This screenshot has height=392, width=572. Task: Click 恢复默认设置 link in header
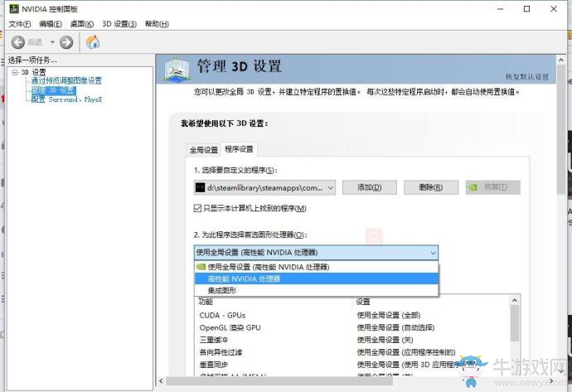tap(526, 77)
